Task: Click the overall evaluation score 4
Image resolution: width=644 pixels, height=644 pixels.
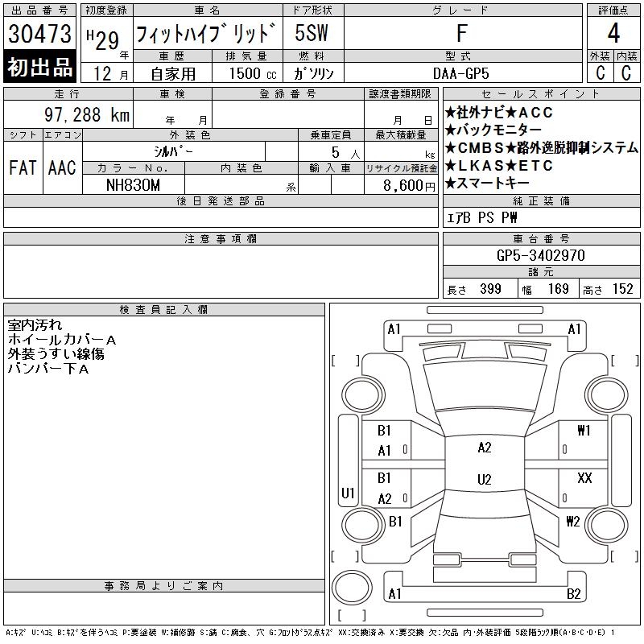Action: tap(613, 33)
